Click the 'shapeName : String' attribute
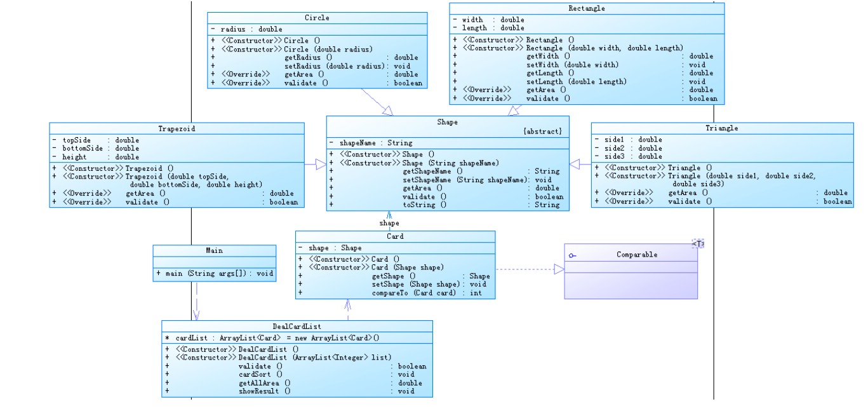Screen dimensions: 868x411 (x=376, y=143)
